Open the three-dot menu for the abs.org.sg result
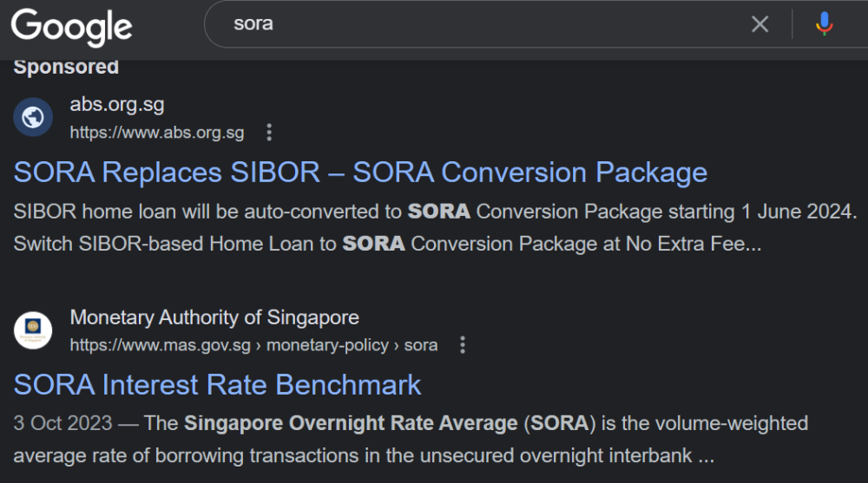Image resolution: width=868 pixels, height=483 pixels. (x=269, y=133)
